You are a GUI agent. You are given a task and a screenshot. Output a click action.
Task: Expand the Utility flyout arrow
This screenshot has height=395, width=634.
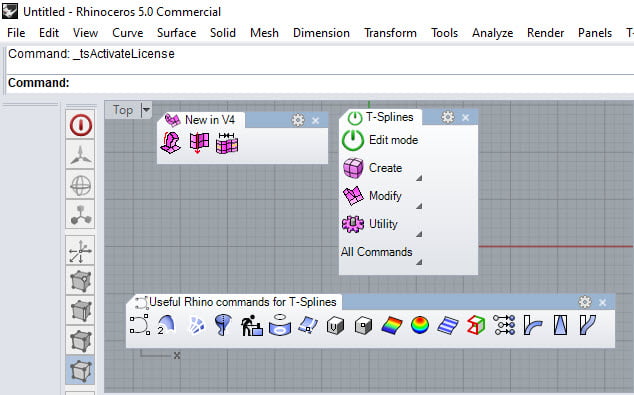point(419,234)
